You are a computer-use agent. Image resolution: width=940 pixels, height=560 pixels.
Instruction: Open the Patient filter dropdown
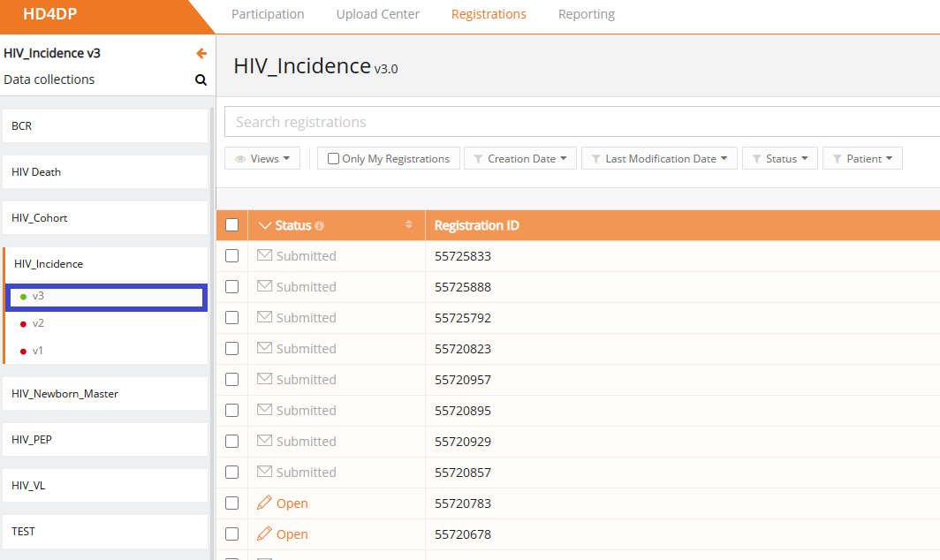pos(862,159)
